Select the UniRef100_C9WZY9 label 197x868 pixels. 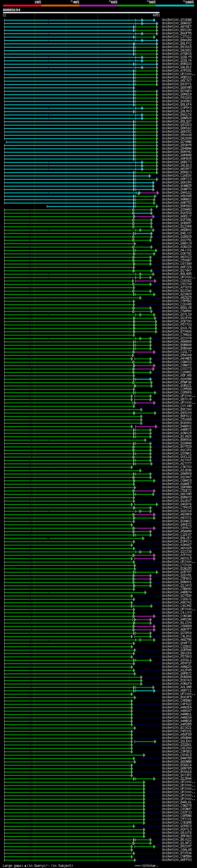click(x=176, y=806)
